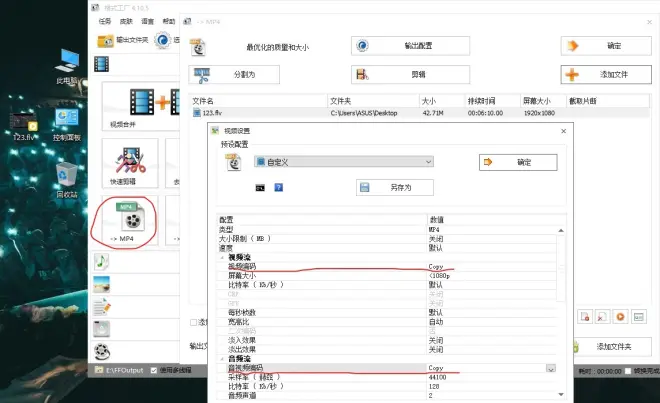The width and height of the screenshot is (660, 403).
Task: Click the 此电脑 desktop icon
Action: tap(67, 67)
